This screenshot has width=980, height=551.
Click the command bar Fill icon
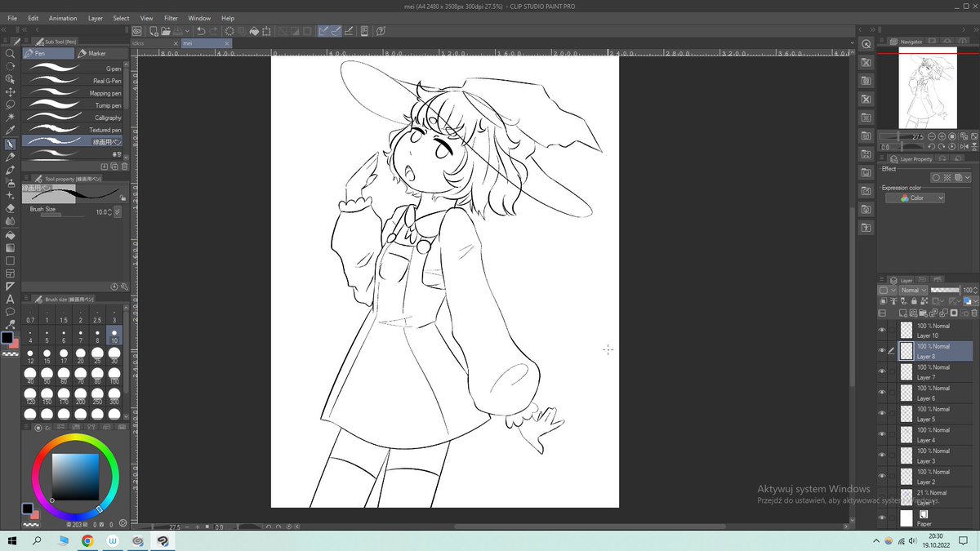pyautogui.click(x=254, y=31)
